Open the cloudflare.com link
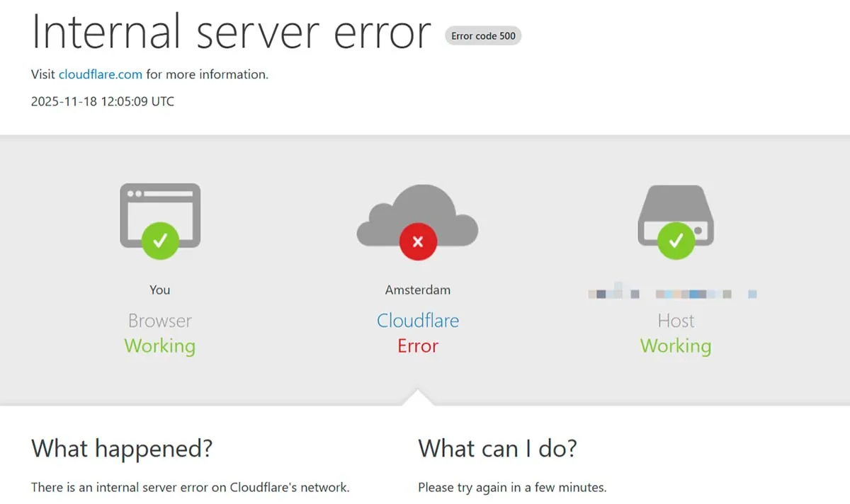850x504 pixels. (100, 74)
